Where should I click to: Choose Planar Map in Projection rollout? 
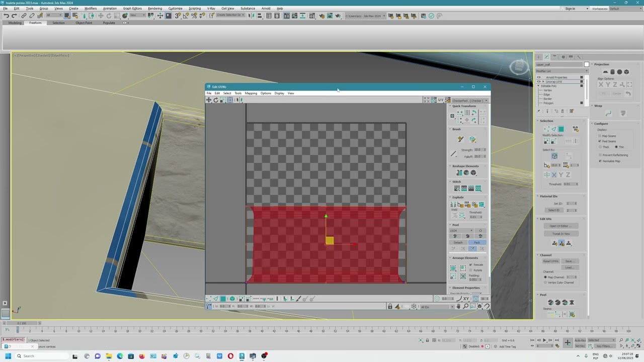[605, 72]
